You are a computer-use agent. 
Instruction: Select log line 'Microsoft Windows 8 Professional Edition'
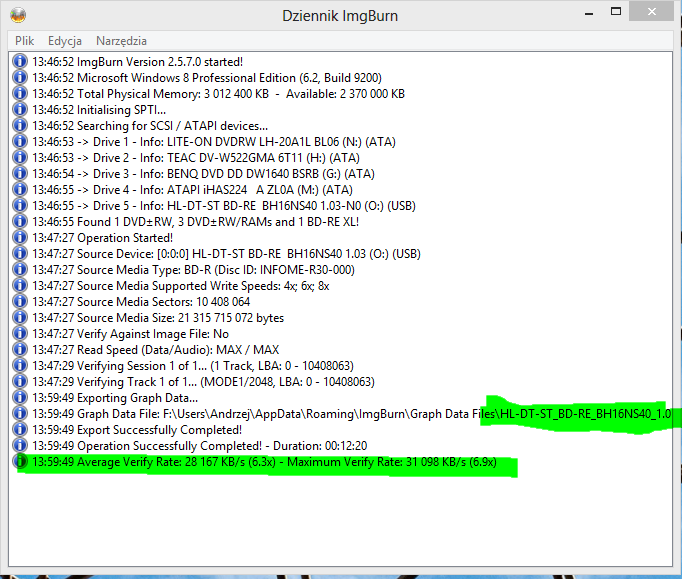tap(207, 78)
